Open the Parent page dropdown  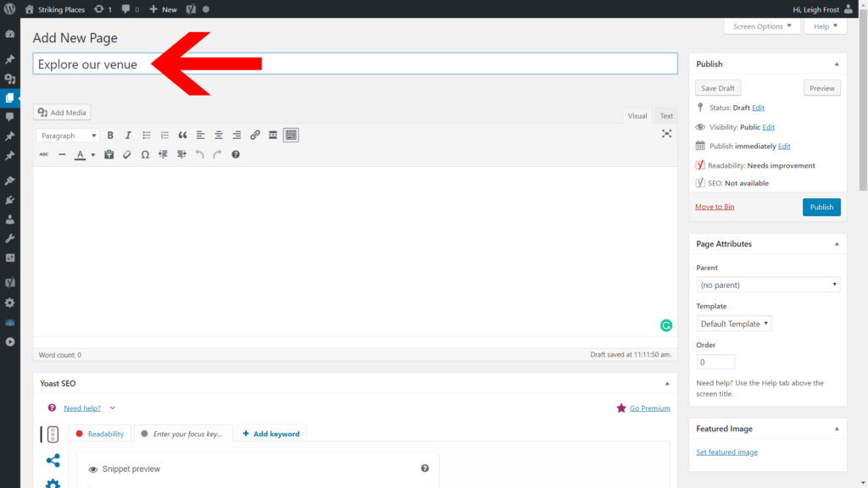click(x=768, y=286)
